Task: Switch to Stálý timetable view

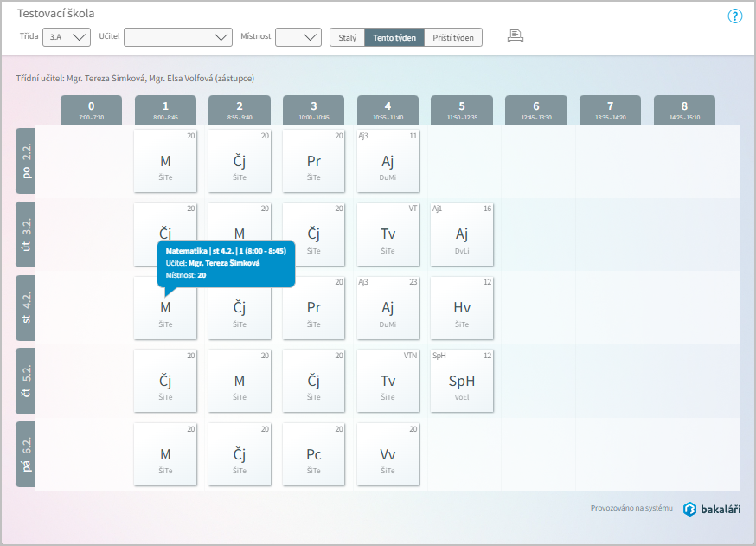Action: click(347, 37)
